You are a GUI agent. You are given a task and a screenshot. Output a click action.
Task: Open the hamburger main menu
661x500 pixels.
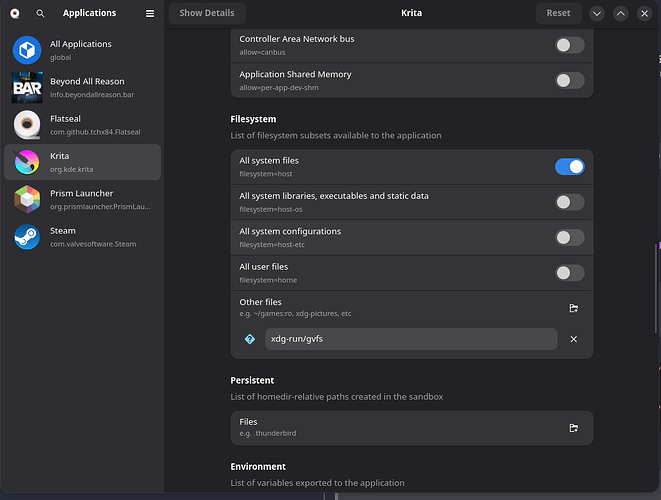click(150, 13)
